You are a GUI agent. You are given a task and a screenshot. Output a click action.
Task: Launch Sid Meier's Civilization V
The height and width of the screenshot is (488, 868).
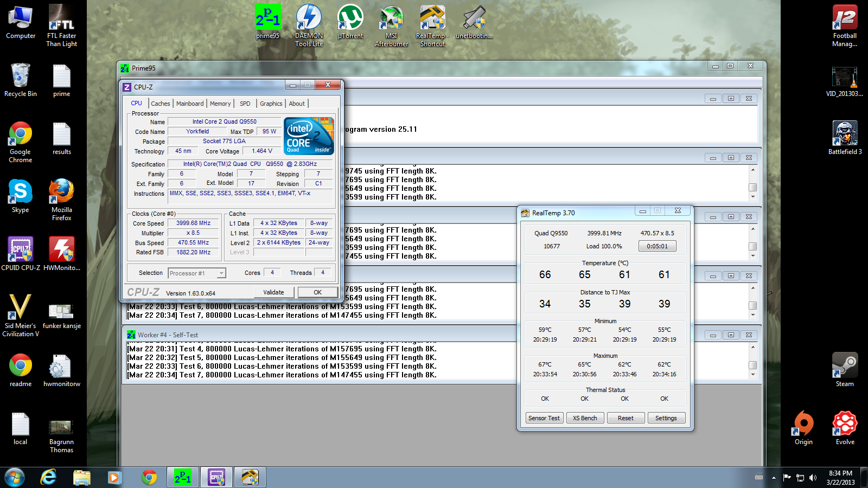(x=21, y=316)
